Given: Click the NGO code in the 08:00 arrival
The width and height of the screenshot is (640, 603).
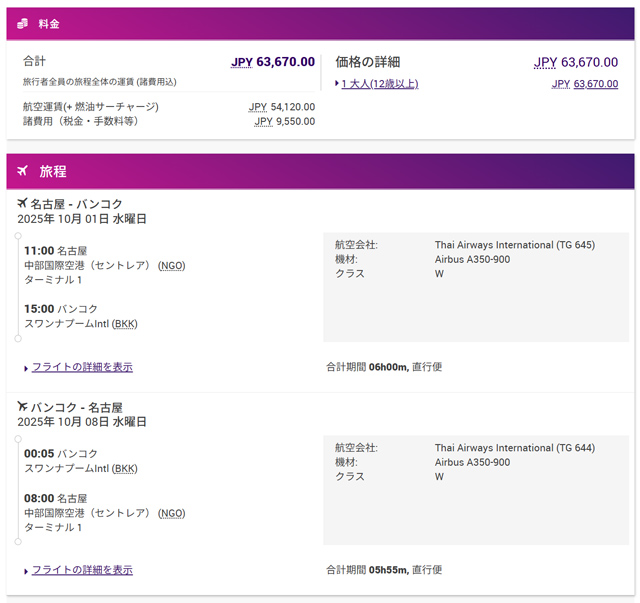Looking at the screenshot, I should coord(172,513).
